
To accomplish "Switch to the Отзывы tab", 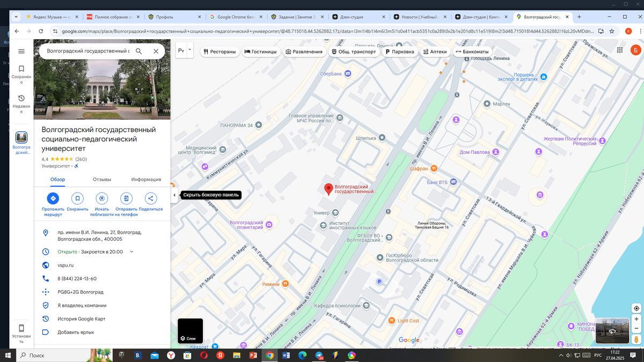I will pyautogui.click(x=102, y=180).
